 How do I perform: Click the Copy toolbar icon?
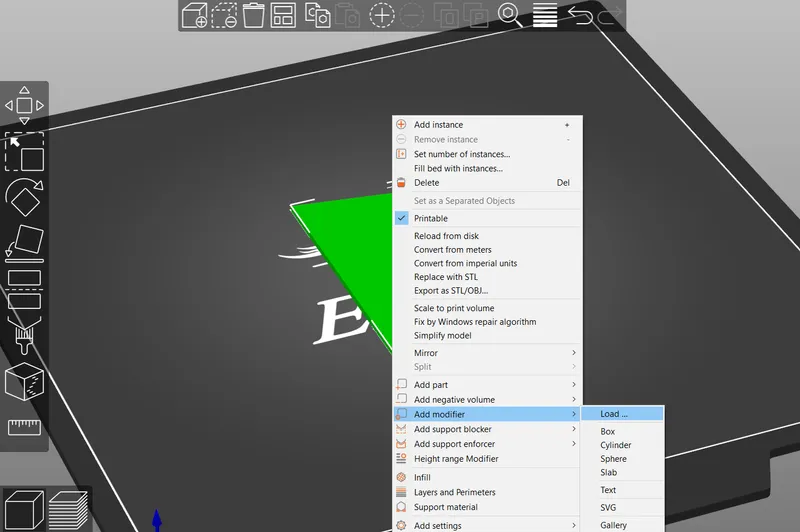point(317,15)
